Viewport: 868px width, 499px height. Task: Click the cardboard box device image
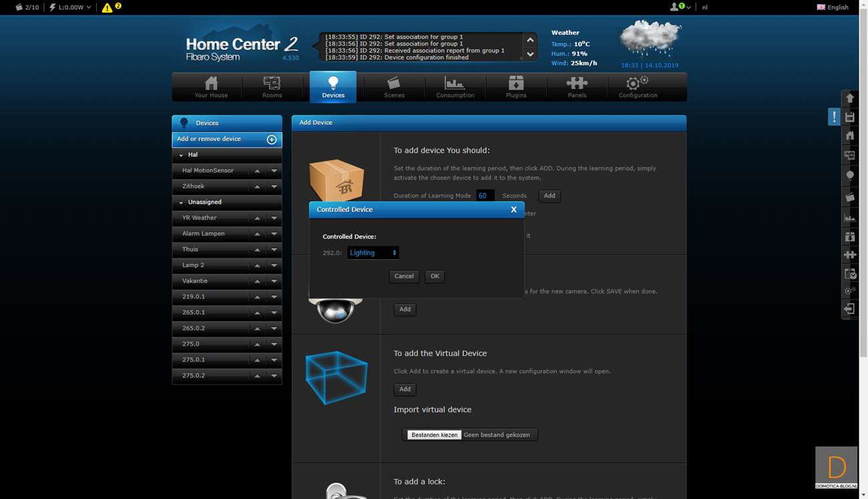pos(336,180)
